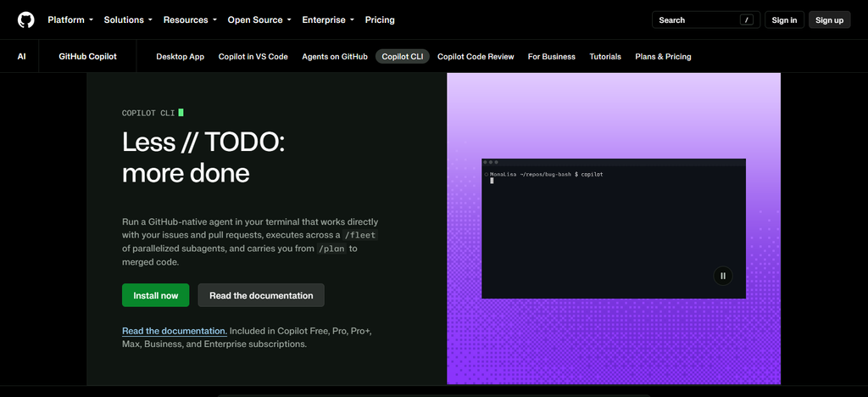Click the COPILOT CLI eyebrow label
The height and width of the screenshot is (397, 868).
click(148, 113)
